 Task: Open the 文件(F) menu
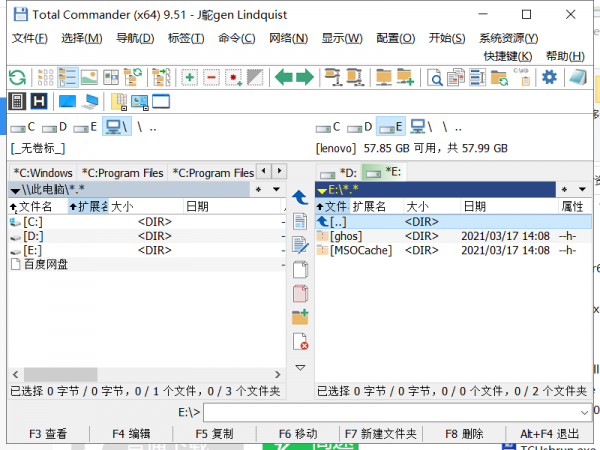30,38
